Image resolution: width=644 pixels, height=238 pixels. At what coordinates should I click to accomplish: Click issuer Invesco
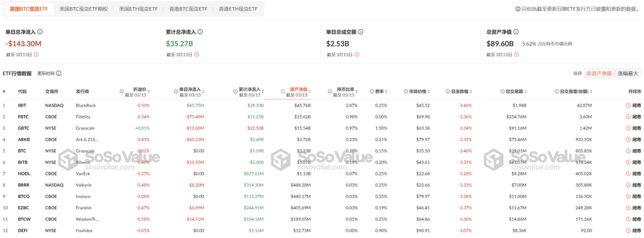point(83,196)
